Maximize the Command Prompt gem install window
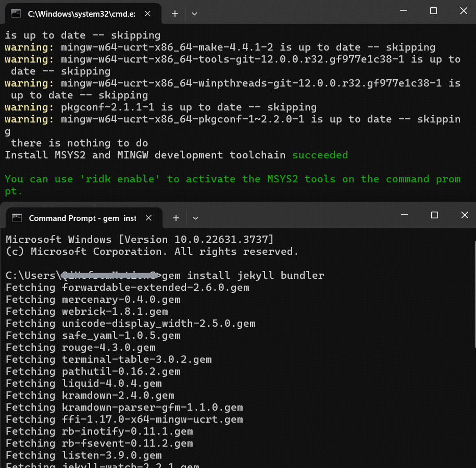This screenshot has height=468, width=476. (x=434, y=215)
